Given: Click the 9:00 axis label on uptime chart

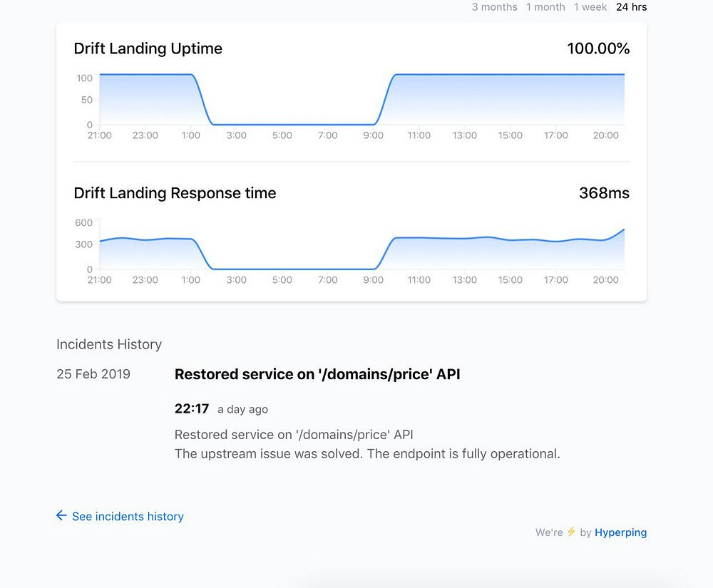Looking at the screenshot, I should 373,135.
